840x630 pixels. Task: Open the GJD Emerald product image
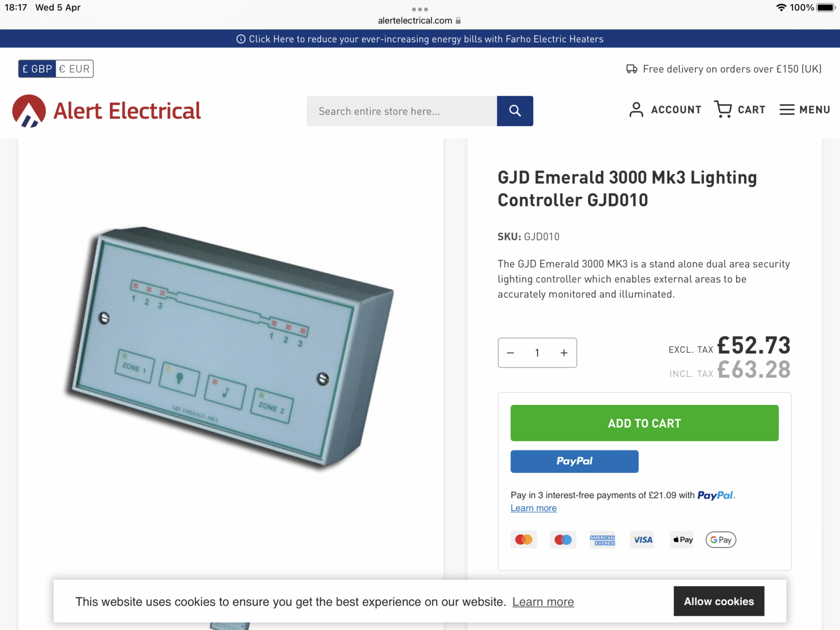click(x=230, y=346)
